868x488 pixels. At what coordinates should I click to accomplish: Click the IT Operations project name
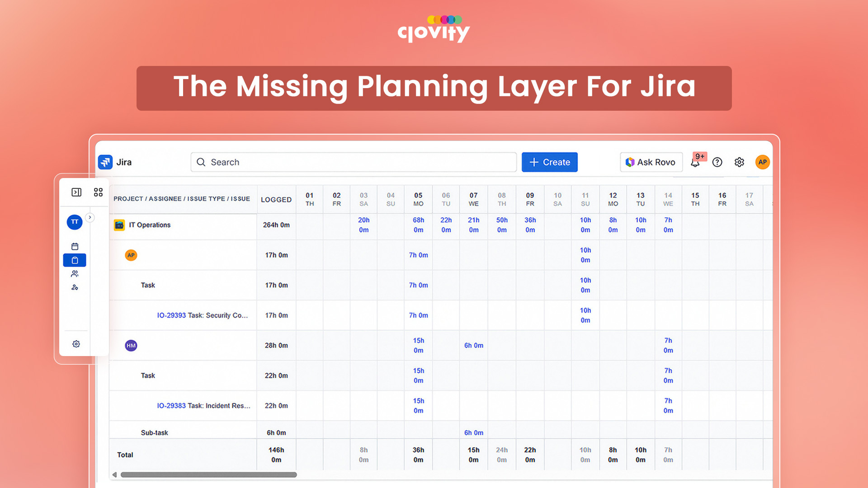150,225
